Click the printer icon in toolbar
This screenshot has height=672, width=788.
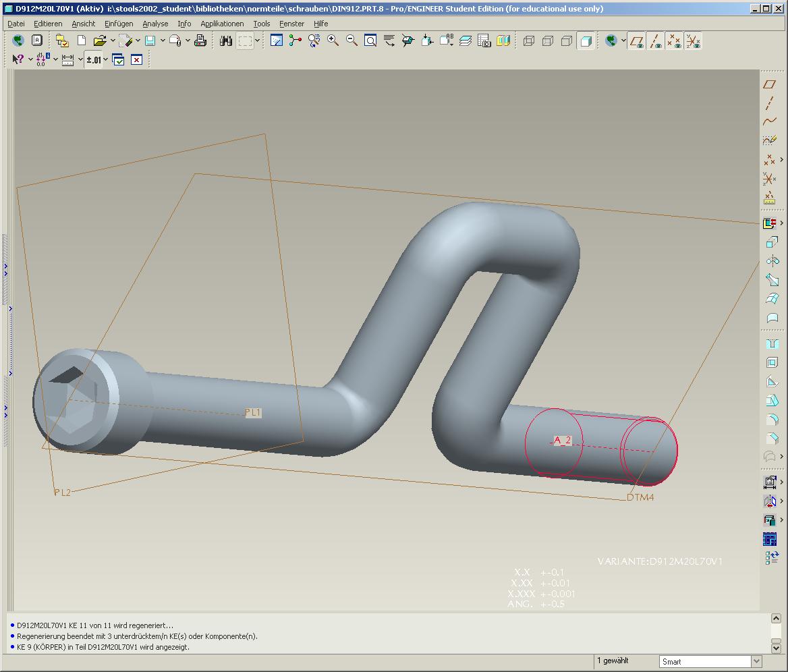(x=200, y=40)
